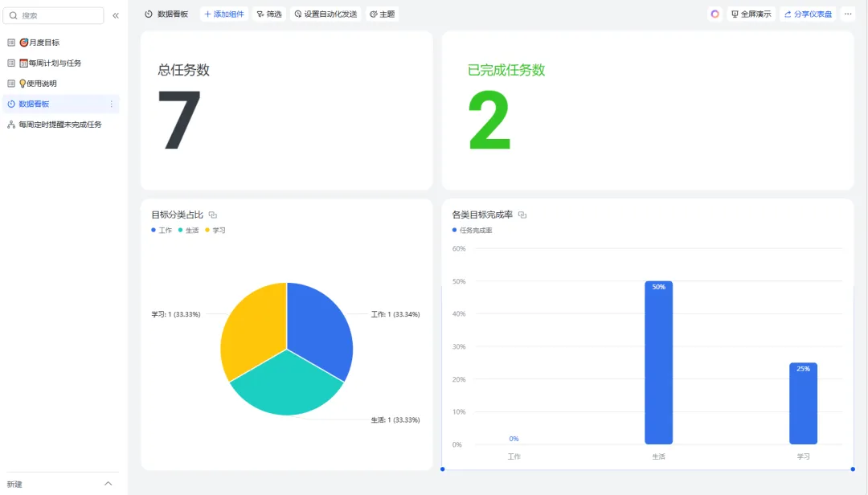The height and width of the screenshot is (495, 868).
Task: Click the 总任务数 card title
Action: [x=184, y=70]
